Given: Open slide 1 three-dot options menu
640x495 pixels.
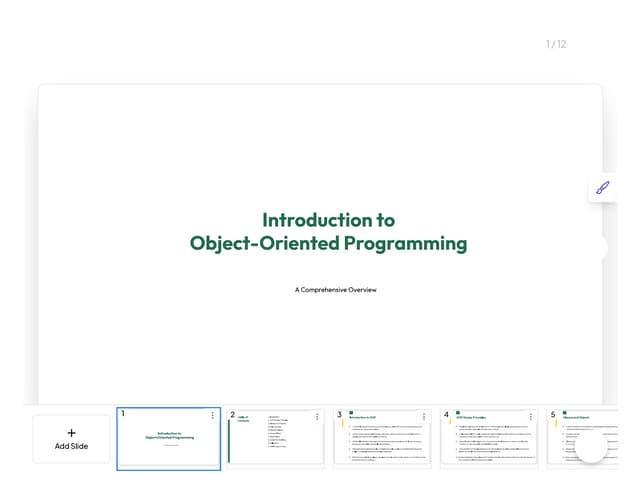Looking at the screenshot, I should [x=212, y=415].
